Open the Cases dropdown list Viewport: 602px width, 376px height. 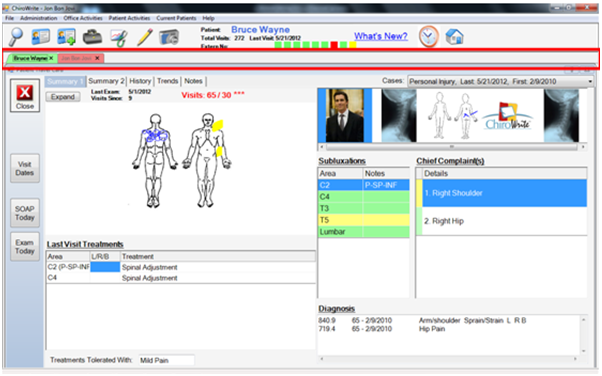point(500,81)
